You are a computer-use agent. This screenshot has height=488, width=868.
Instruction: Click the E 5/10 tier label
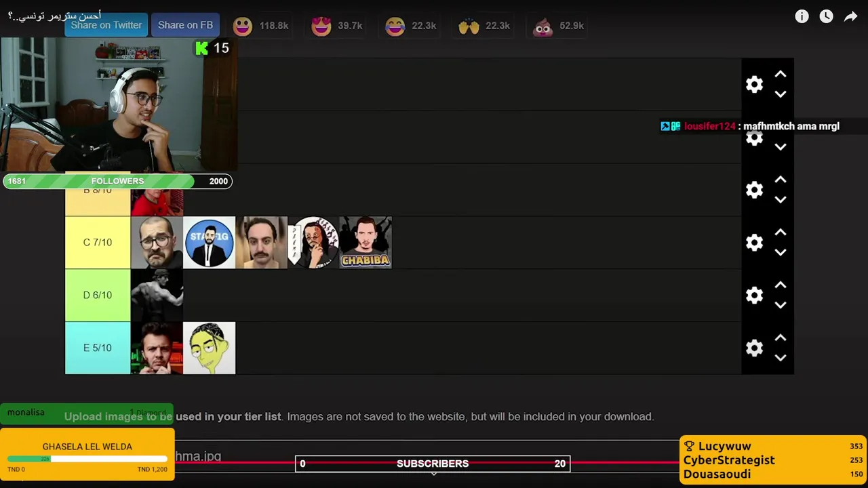point(98,348)
